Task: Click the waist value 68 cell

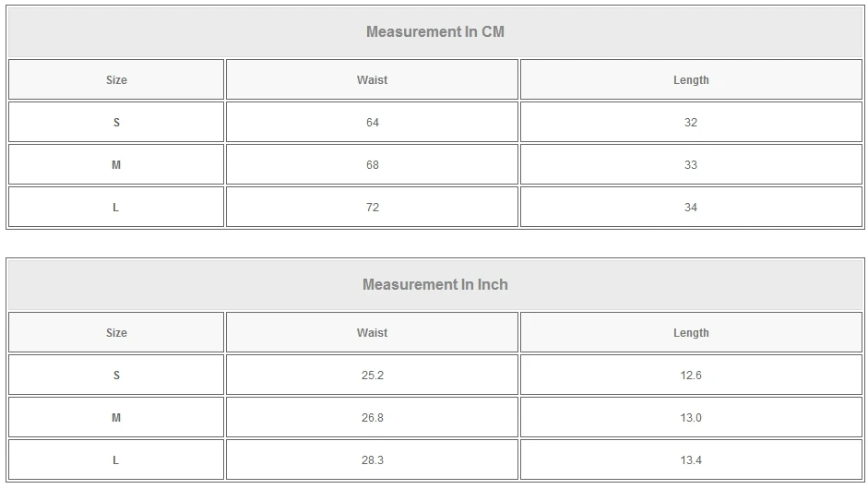Action: pyautogui.click(x=372, y=165)
